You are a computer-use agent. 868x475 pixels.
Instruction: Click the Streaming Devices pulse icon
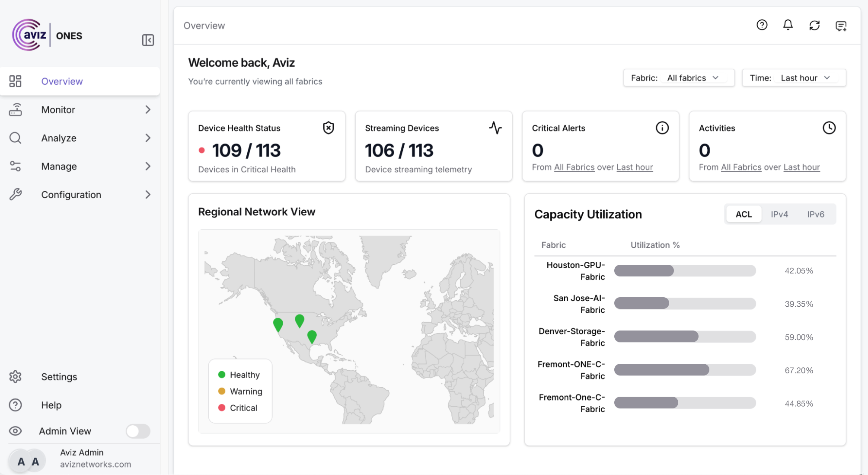(495, 128)
